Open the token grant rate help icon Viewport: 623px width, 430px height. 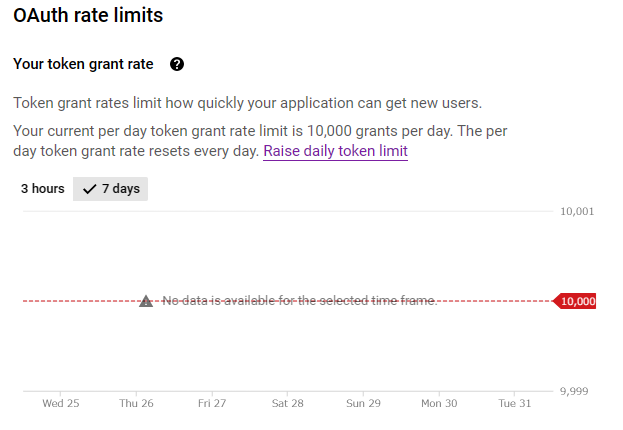click(x=177, y=64)
